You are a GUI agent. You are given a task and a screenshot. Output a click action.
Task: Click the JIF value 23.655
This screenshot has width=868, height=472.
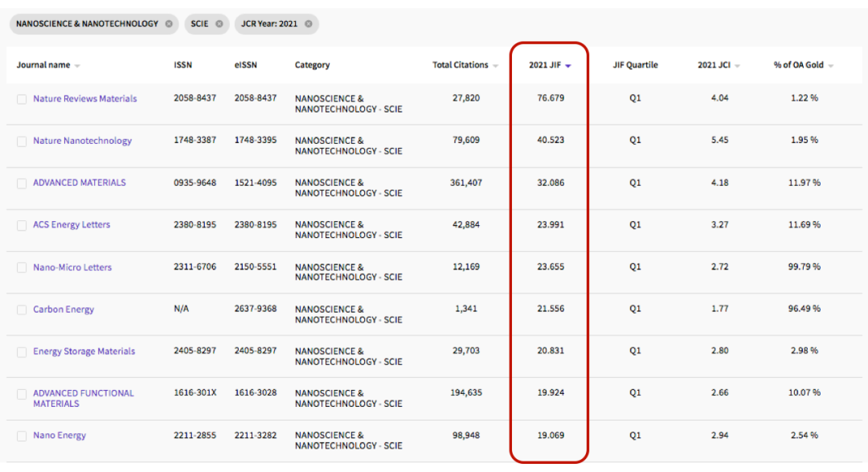click(551, 266)
